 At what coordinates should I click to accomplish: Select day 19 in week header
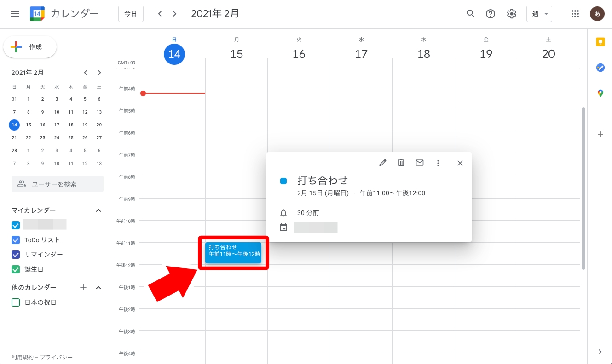tap(486, 54)
